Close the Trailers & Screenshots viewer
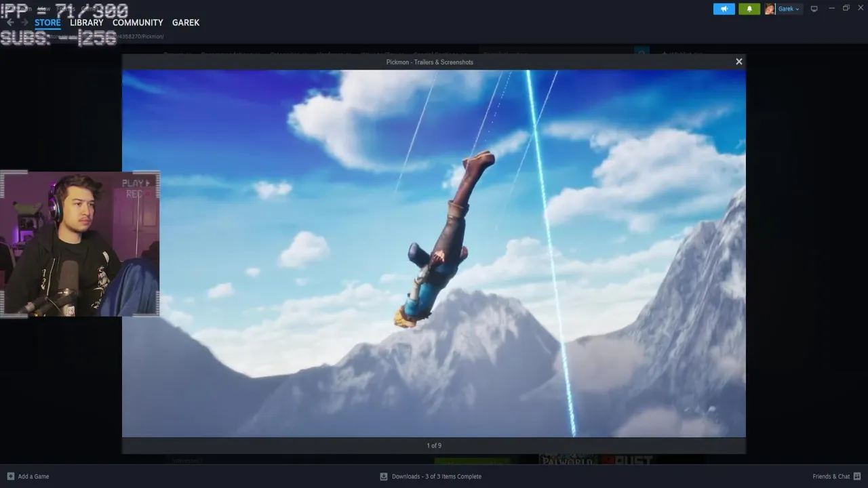Viewport: 868px width, 488px height. pos(739,62)
